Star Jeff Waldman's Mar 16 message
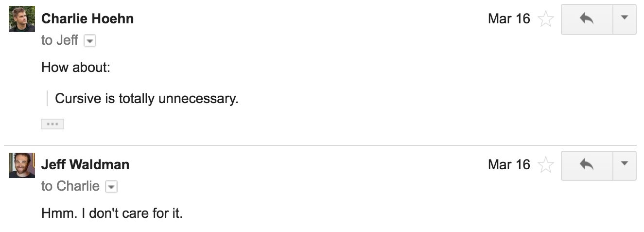Screen dimensions: 644x232 click(546, 165)
